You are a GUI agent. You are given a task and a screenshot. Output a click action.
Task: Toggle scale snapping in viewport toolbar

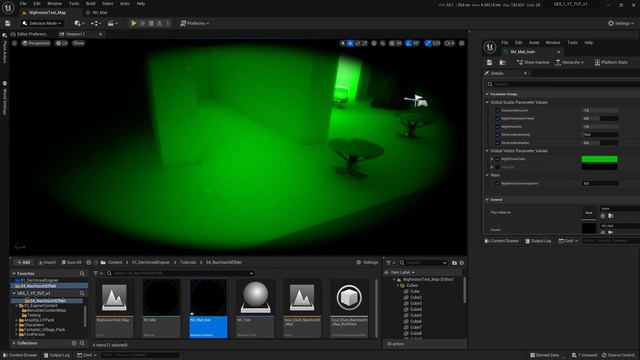pyautogui.click(x=428, y=43)
